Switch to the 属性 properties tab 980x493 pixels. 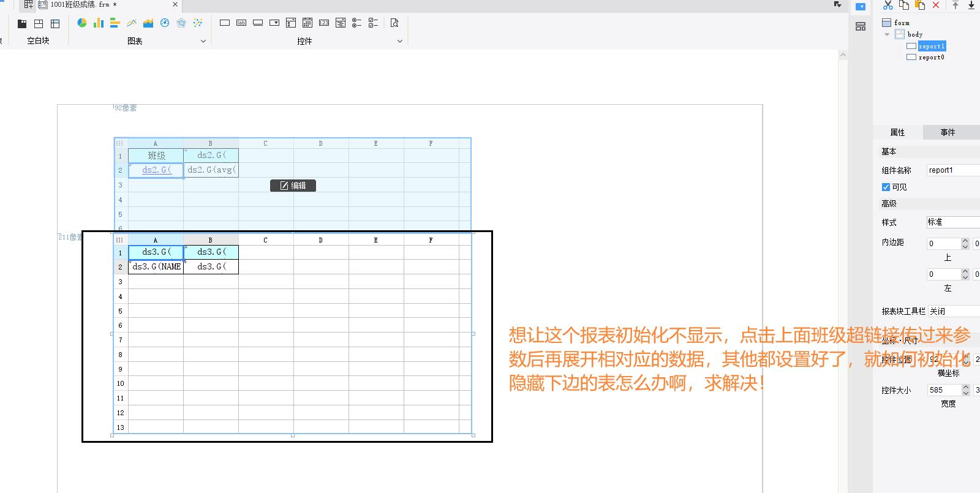(x=897, y=132)
